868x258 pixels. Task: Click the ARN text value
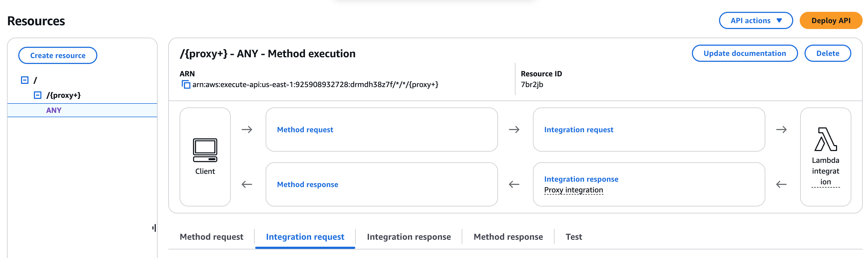coord(315,85)
